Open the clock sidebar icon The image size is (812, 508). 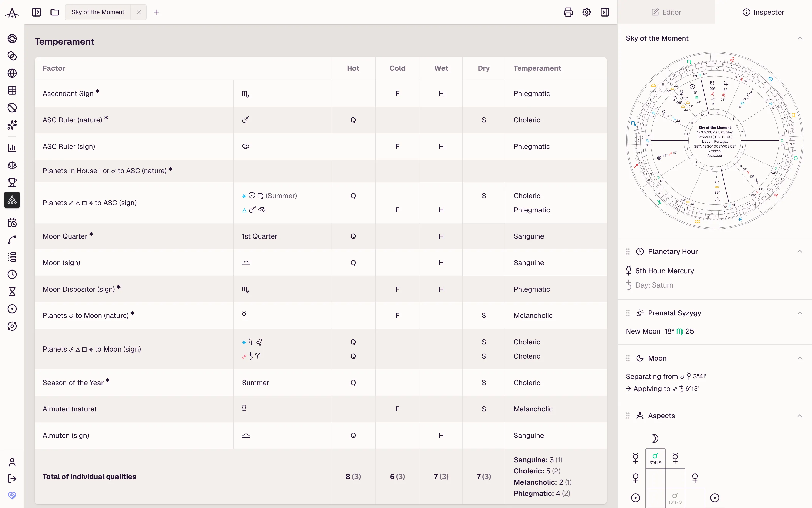(x=12, y=275)
